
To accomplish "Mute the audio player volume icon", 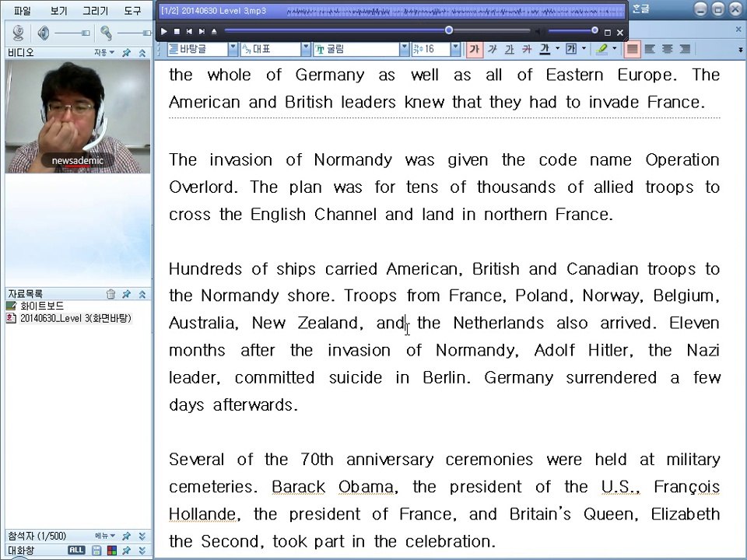I will (538, 31).
